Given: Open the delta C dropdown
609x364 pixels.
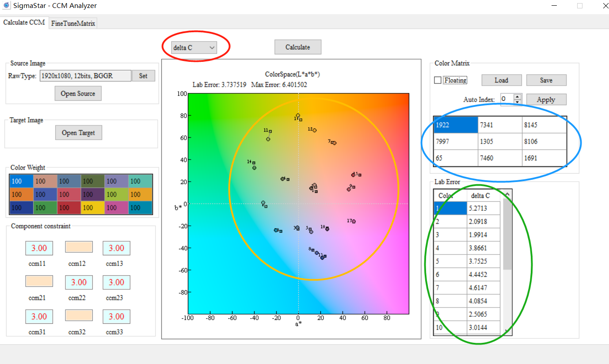Looking at the screenshot, I should [211, 47].
